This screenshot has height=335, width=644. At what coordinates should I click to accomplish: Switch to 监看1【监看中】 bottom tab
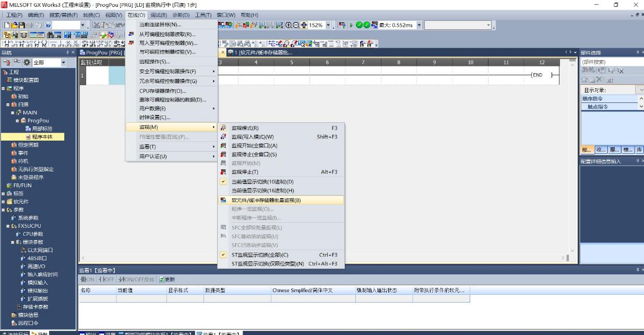tap(219, 333)
